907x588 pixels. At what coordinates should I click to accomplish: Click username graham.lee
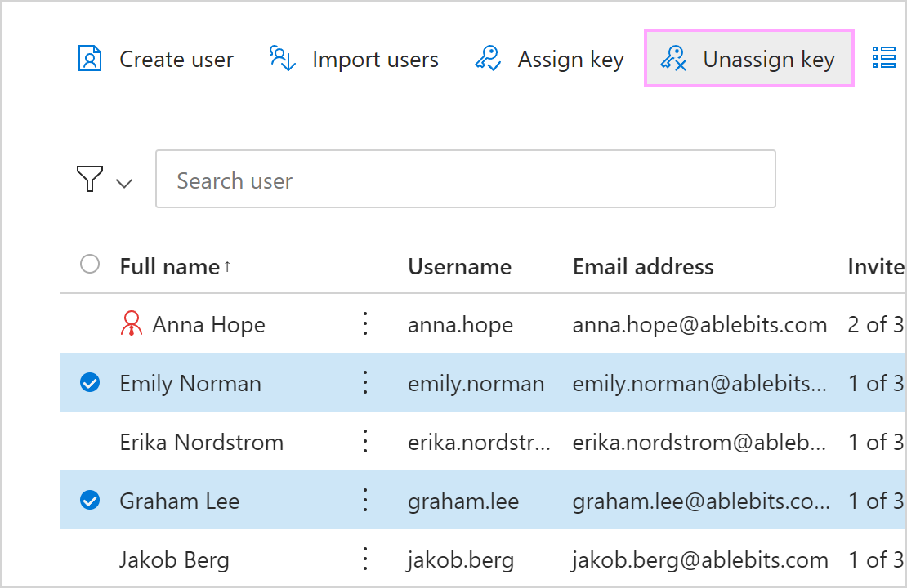[x=463, y=502]
